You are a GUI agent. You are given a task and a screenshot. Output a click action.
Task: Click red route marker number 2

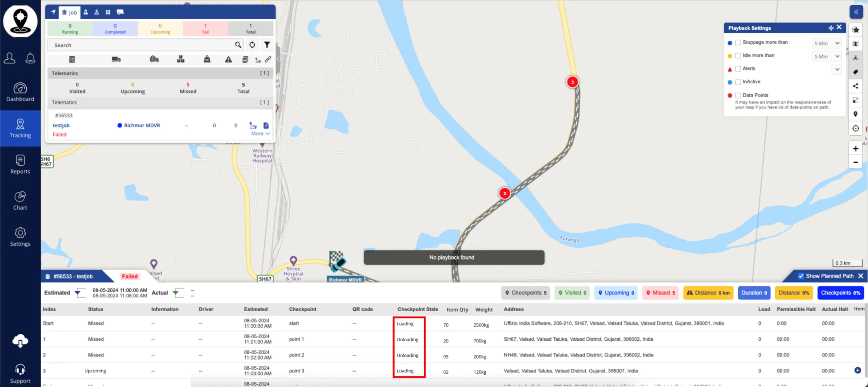pos(504,193)
